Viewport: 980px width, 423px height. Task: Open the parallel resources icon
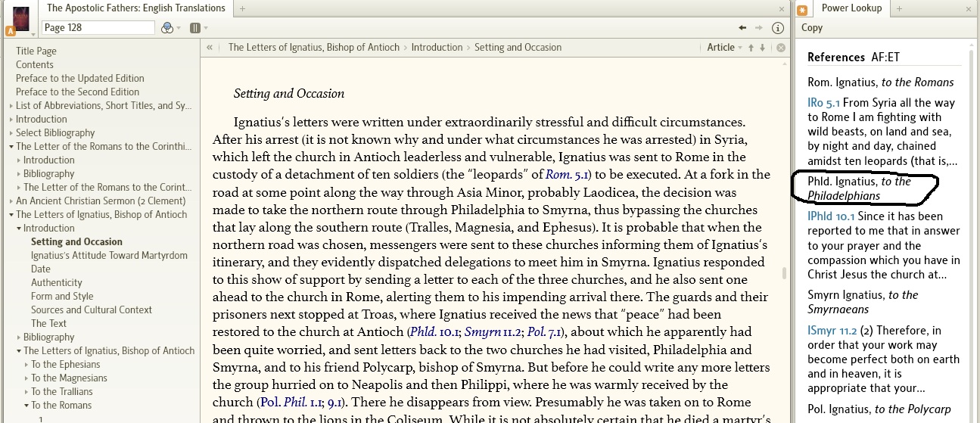point(194,27)
